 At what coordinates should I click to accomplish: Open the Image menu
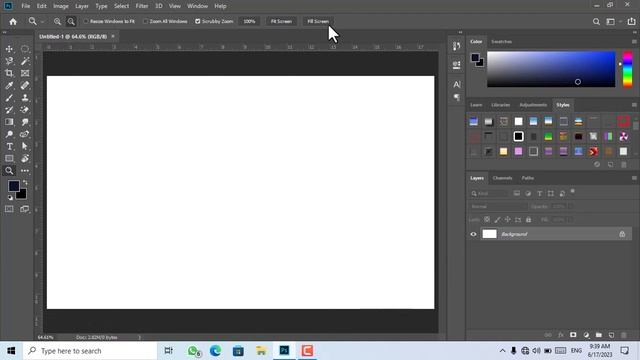pyautogui.click(x=61, y=6)
